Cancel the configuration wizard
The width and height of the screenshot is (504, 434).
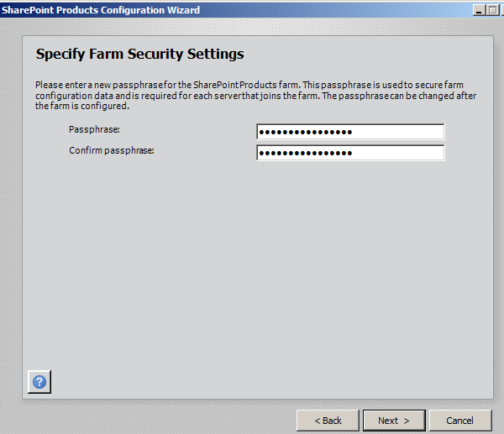pos(459,420)
